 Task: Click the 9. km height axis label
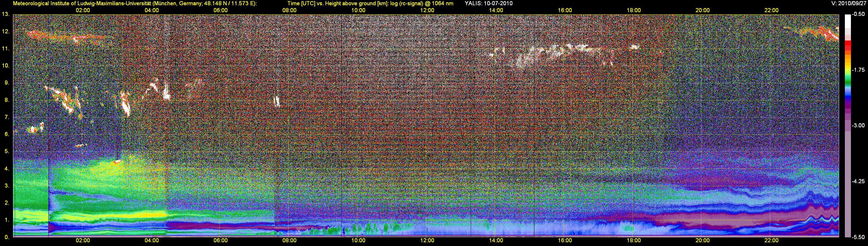click(7, 82)
